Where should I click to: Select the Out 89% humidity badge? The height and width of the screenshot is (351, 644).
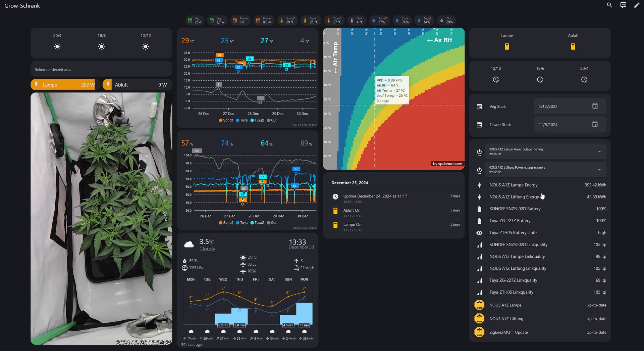446,20
